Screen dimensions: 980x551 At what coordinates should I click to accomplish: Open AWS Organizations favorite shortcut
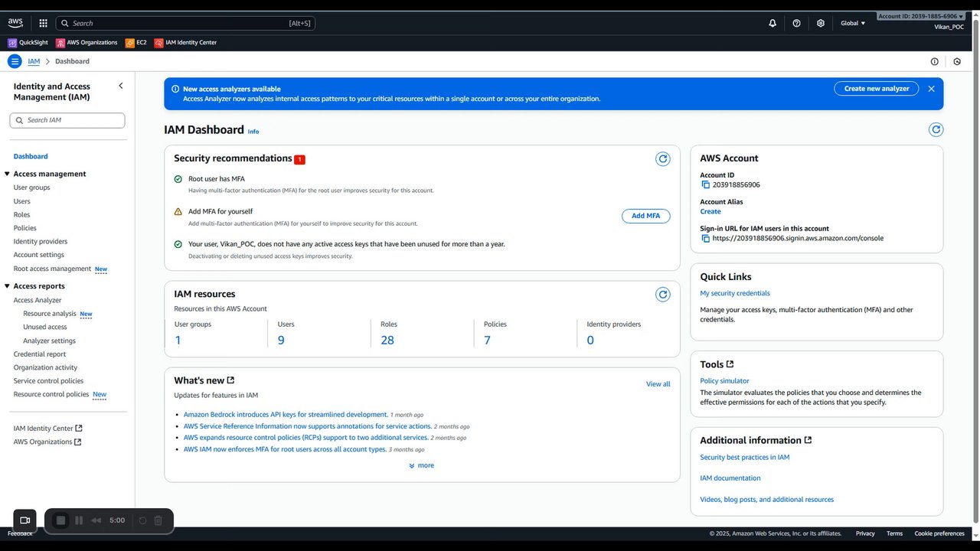click(87, 43)
